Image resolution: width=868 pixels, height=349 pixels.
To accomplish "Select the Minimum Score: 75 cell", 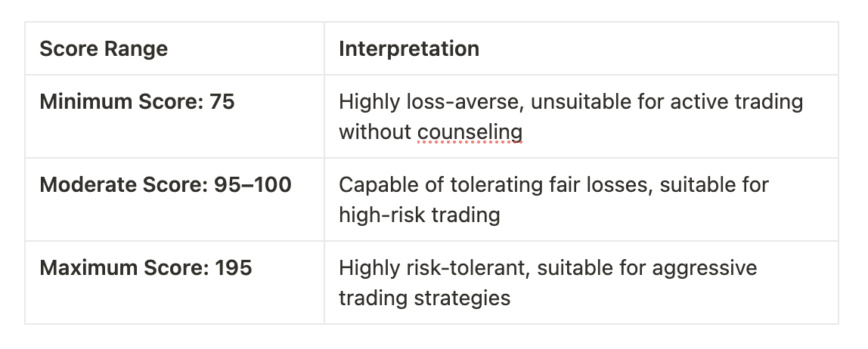I will coord(137,101).
